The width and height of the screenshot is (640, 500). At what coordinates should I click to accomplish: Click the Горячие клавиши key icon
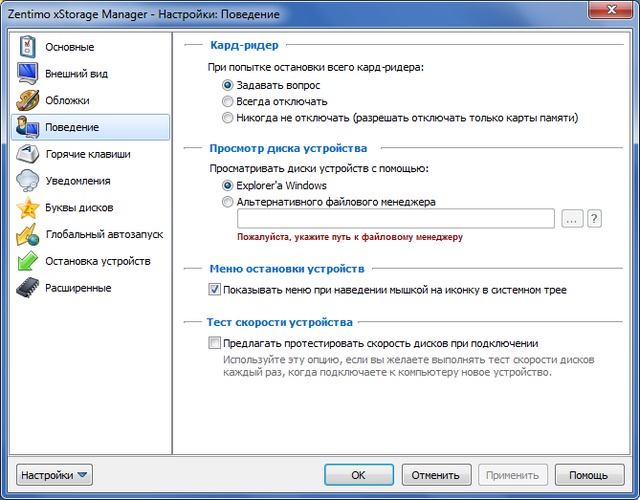[x=27, y=154]
